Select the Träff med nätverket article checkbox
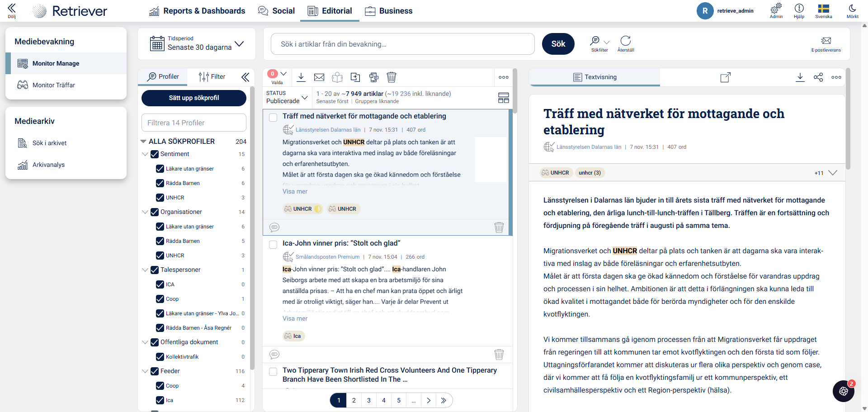868x412 pixels. [273, 118]
